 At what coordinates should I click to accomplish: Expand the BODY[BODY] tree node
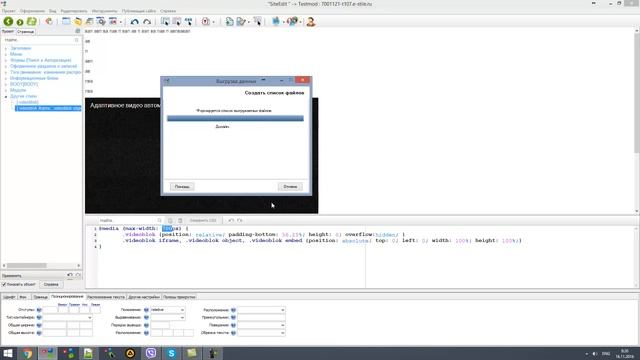coord(6,84)
